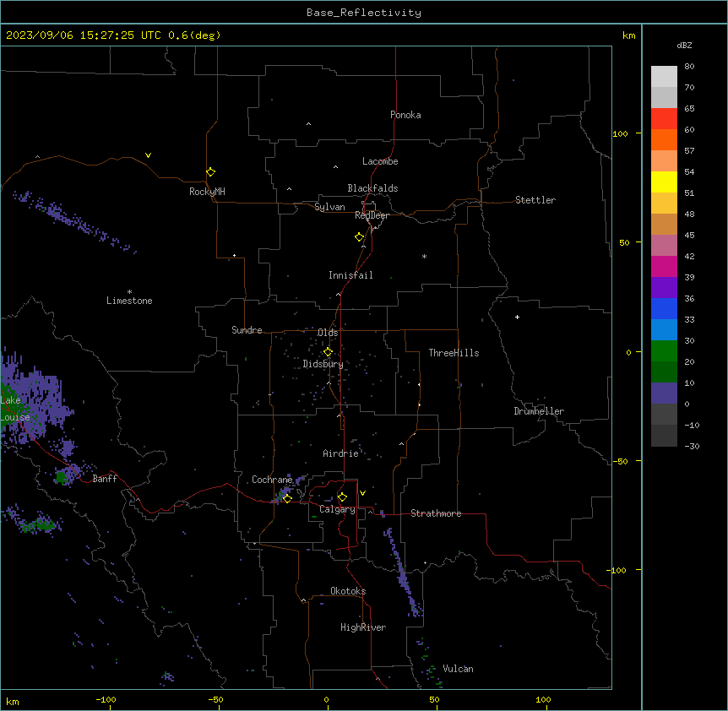
Task: Click the Blackfalds town label
Action: (x=372, y=188)
